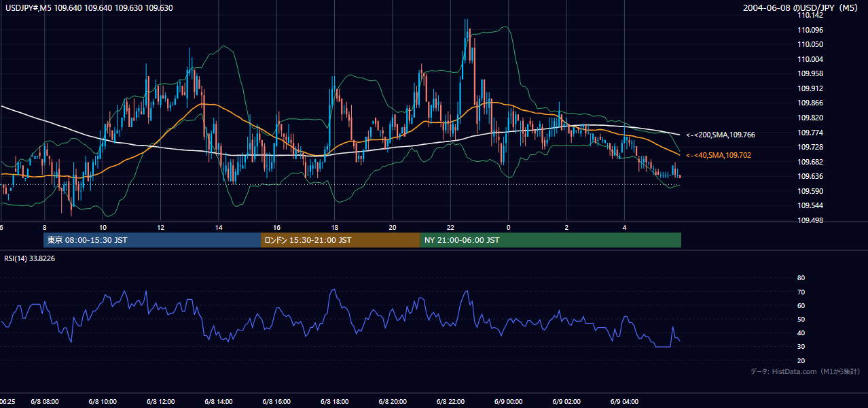868x408 pixels.
Task: Click RSI scale level 60
Action: (x=801, y=305)
